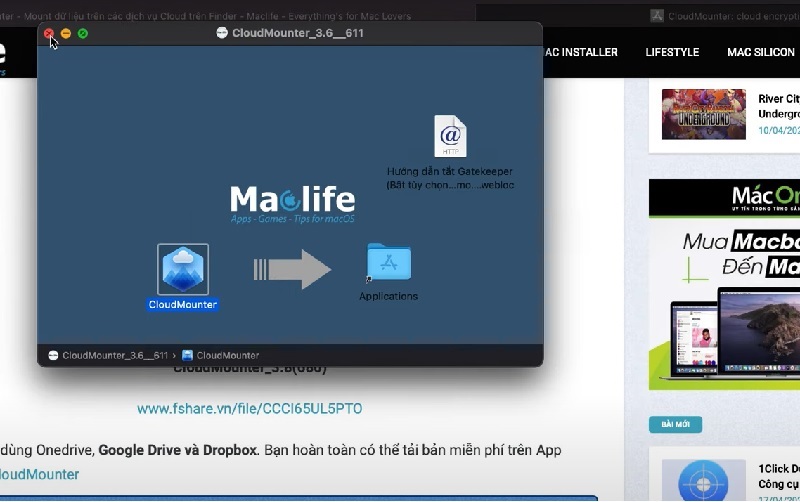Switch to the CloudMounter cloud encryption browser tab
Screen dimensions: 800x502
(x=724, y=16)
